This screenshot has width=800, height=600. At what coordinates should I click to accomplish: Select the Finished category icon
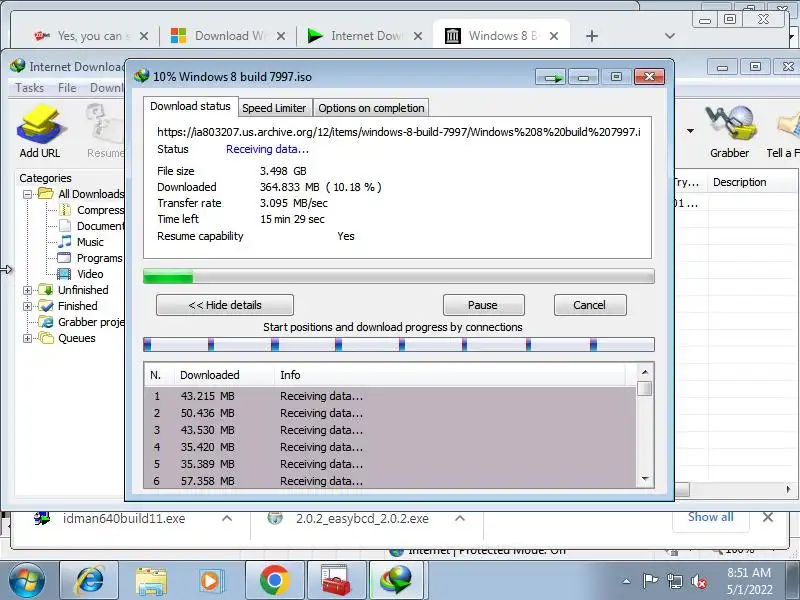pyautogui.click(x=45, y=306)
